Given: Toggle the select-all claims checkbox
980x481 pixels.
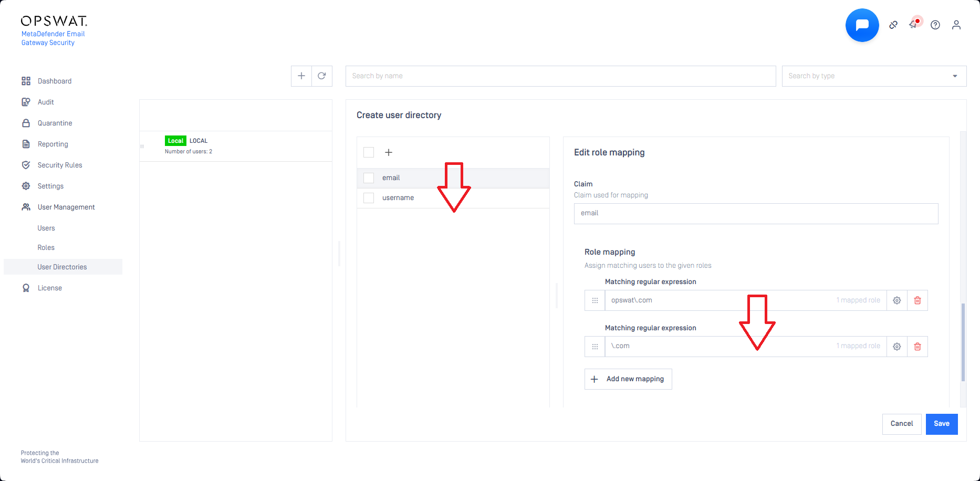Looking at the screenshot, I should (369, 152).
